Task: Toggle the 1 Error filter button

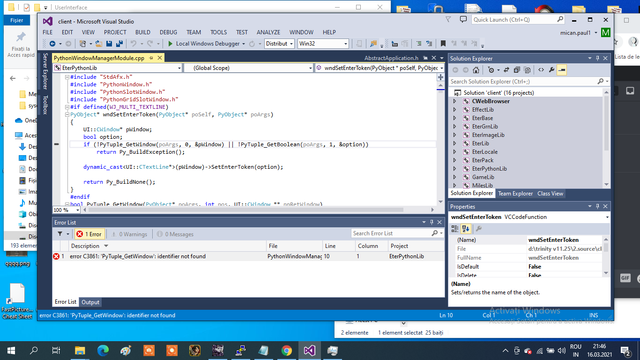Action: [x=89, y=234]
